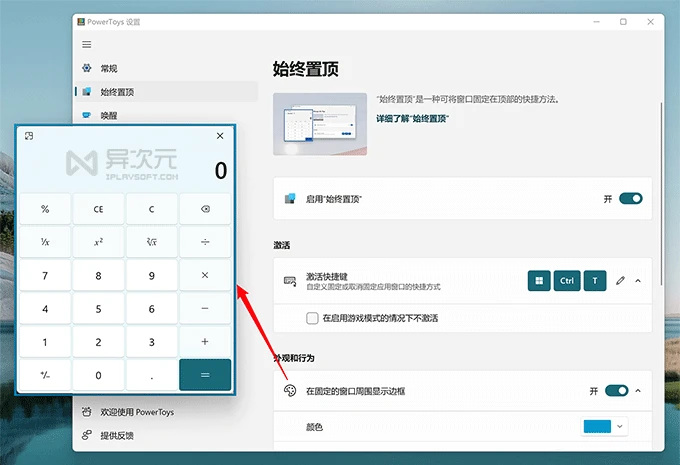The image size is (680, 465).
Task: Click the Windows key shortcut button
Action: pyautogui.click(x=539, y=281)
